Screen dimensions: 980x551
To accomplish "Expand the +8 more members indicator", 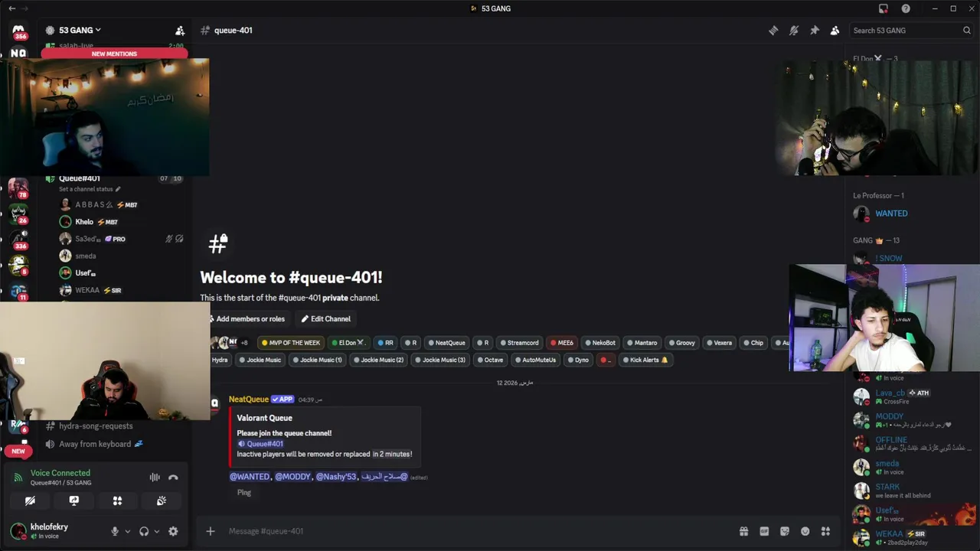I will tap(243, 343).
